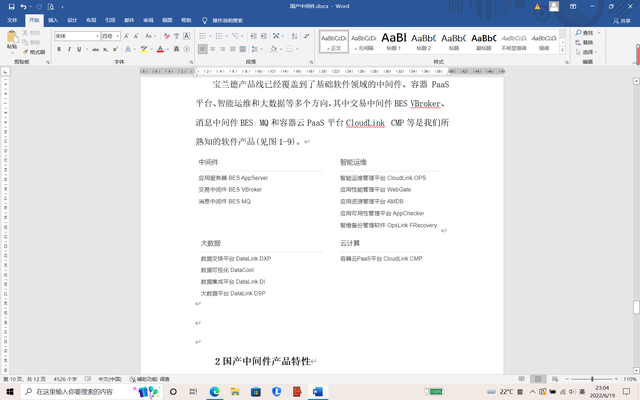
Task: Switch to the 审阅 tab
Action: tap(148, 20)
